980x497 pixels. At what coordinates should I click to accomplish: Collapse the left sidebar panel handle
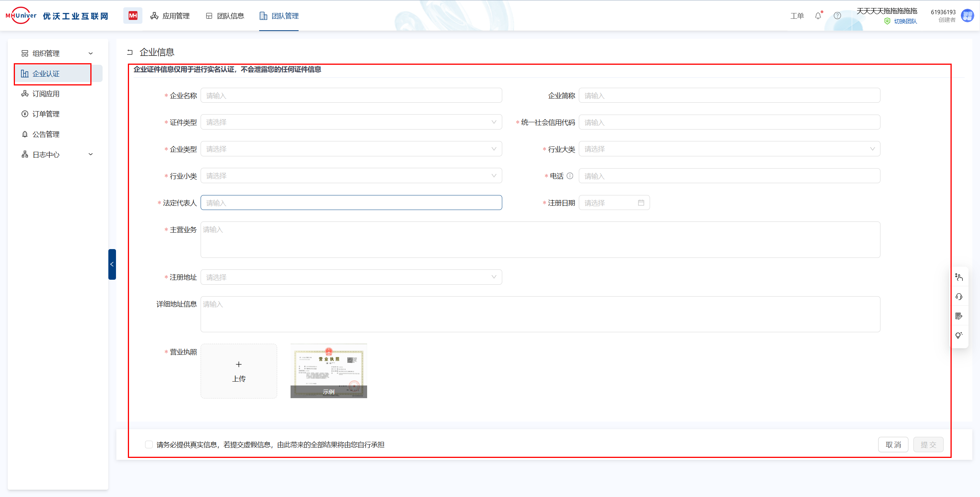(112, 264)
